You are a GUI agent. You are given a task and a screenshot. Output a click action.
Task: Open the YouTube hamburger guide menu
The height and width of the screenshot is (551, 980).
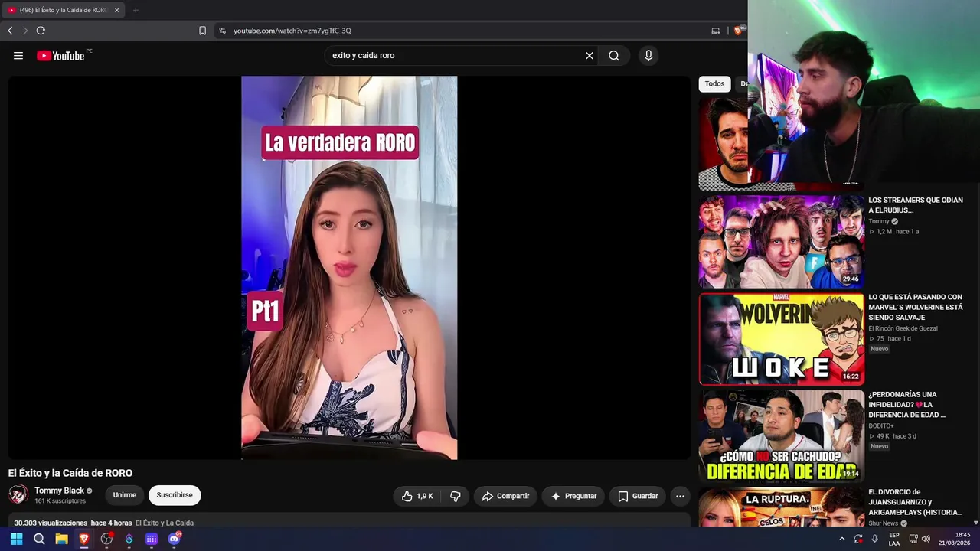pyautogui.click(x=18, y=55)
